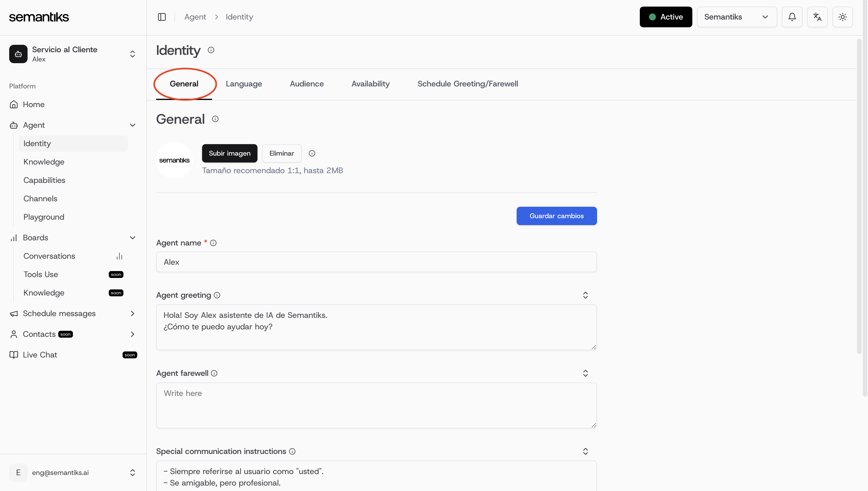Click the language translation icon
Image resolution: width=868 pixels, height=491 pixels.
pyautogui.click(x=817, y=17)
